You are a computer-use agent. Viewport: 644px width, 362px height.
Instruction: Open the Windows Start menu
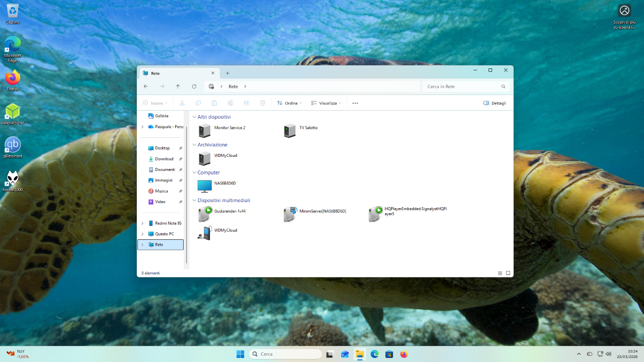pos(240,354)
